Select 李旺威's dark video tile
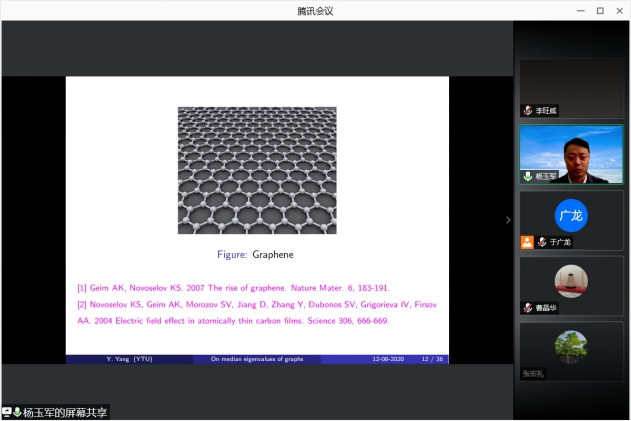Screen dimensions: 631x421 [571, 85]
